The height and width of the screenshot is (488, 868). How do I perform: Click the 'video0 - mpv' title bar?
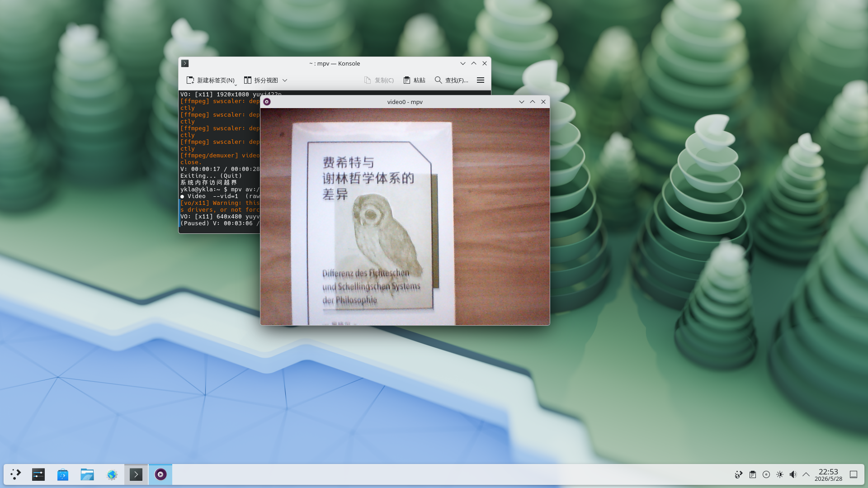click(x=405, y=102)
